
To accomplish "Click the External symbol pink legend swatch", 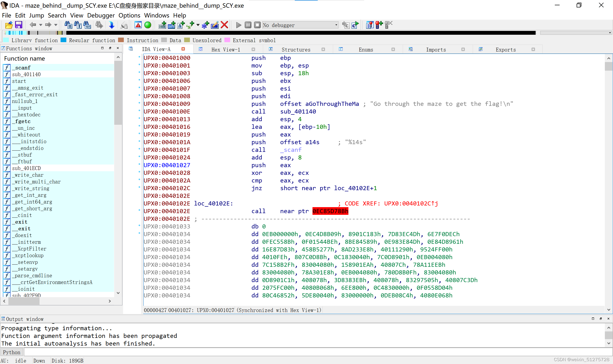I will (x=227, y=40).
